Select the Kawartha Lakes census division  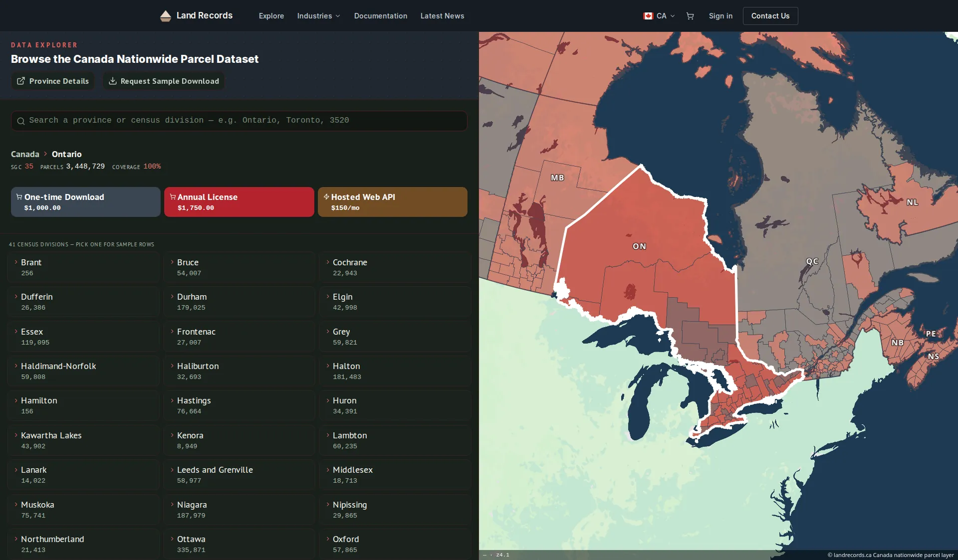pyautogui.click(x=83, y=440)
